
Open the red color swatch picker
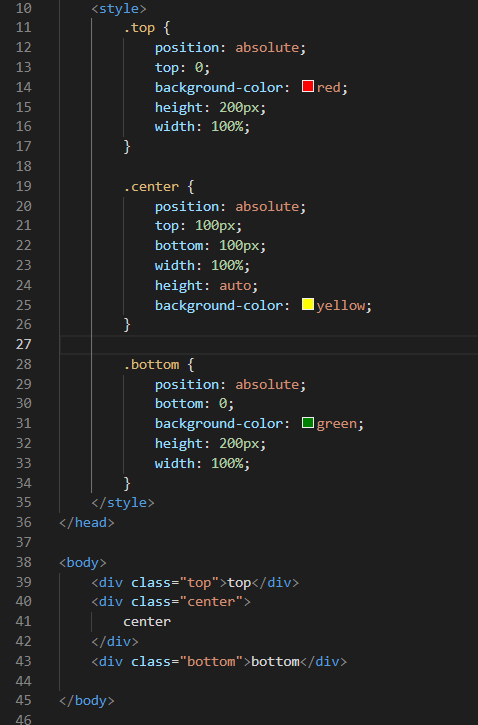click(x=308, y=86)
